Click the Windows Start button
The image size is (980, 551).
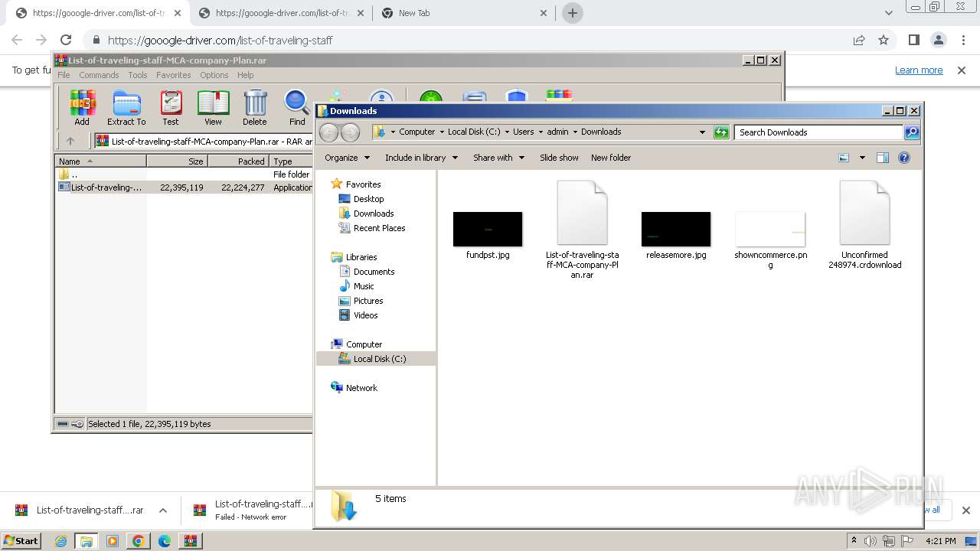click(21, 541)
